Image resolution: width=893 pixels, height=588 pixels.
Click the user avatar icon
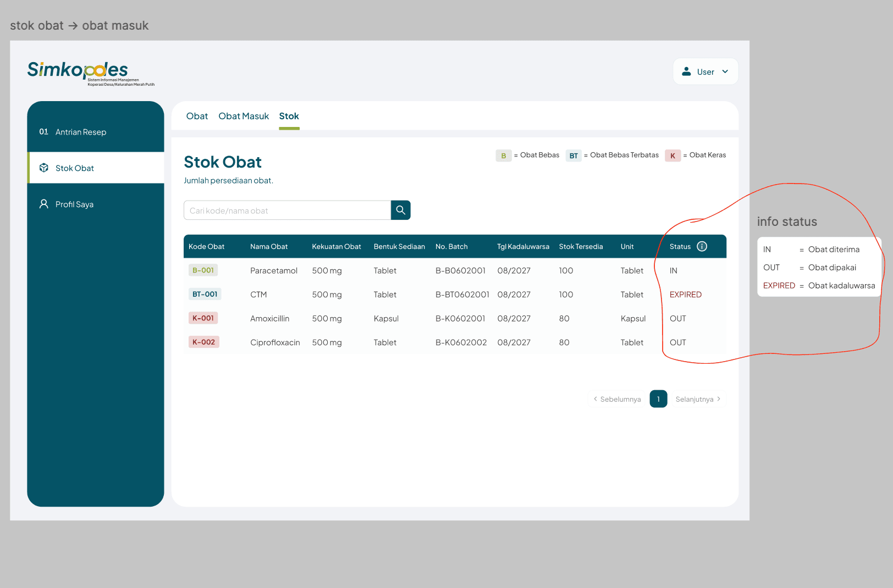(x=686, y=71)
